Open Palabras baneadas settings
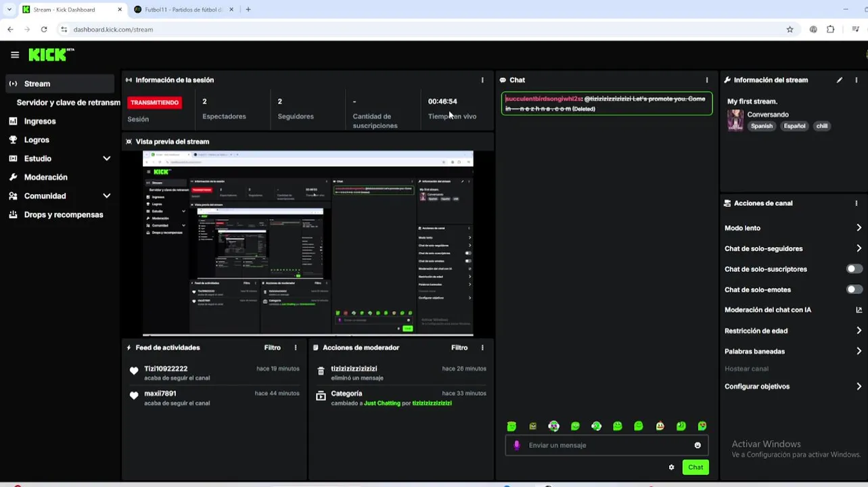Viewport: 868px width, 487px height. tap(793, 352)
